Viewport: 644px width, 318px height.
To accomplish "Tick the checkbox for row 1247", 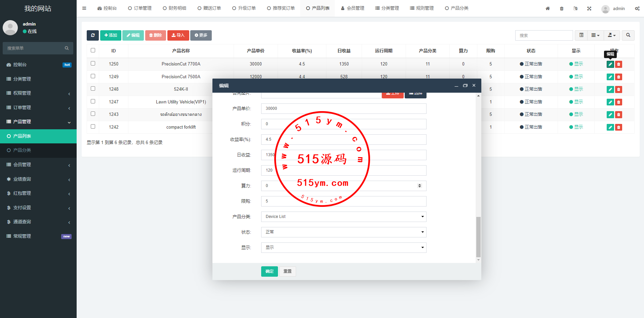I will [93, 101].
